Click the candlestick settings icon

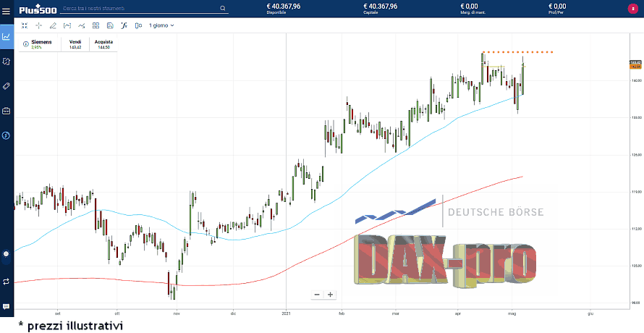[x=138, y=25]
